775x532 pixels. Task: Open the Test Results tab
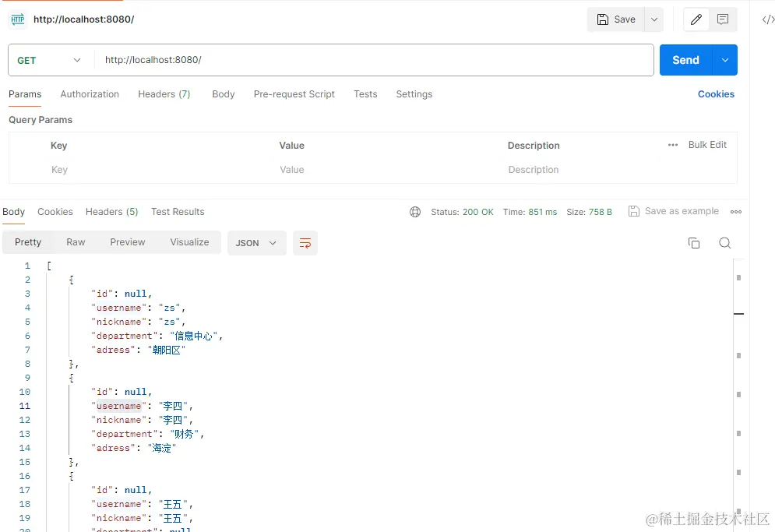178,212
